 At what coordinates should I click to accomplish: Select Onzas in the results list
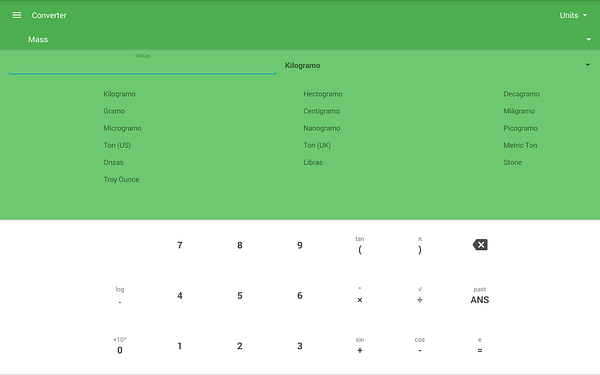pyautogui.click(x=113, y=163)
